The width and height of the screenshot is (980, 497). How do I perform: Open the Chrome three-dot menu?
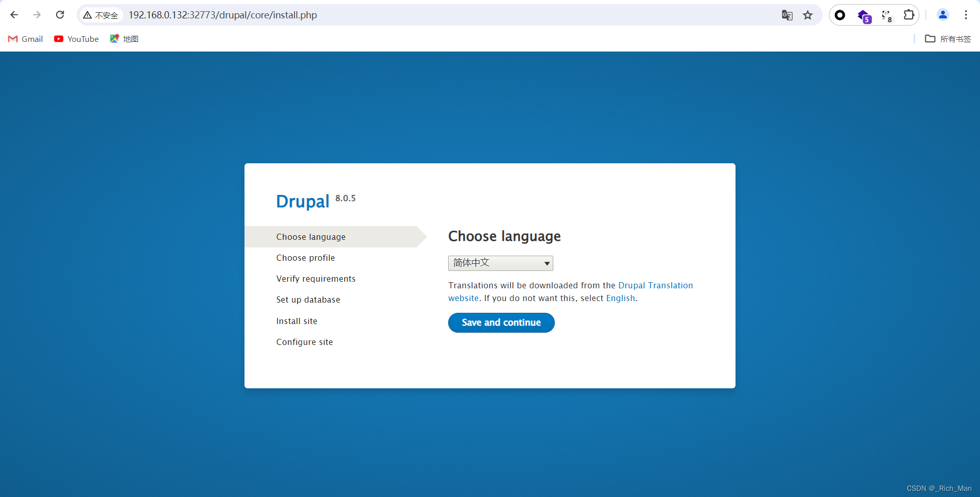pos(966,15)
